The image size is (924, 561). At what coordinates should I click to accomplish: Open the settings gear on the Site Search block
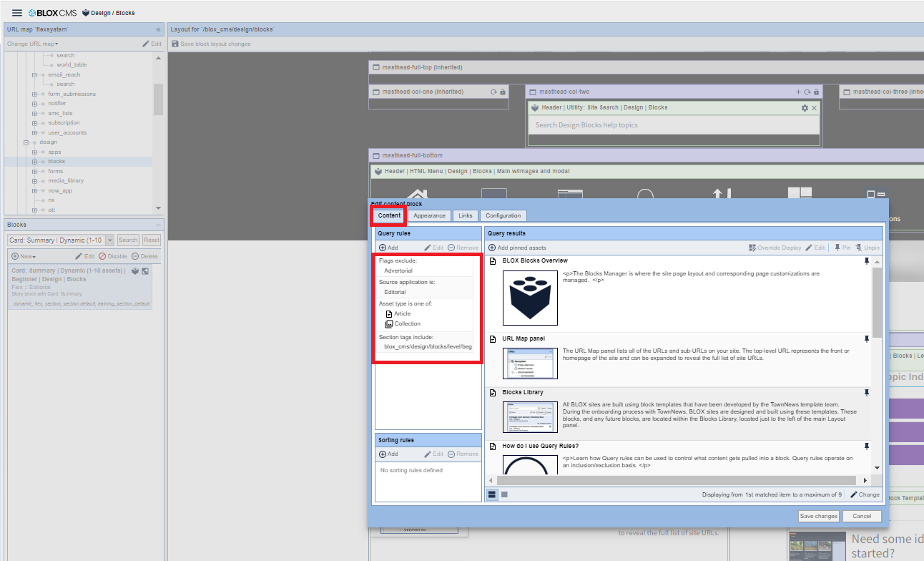805,107
